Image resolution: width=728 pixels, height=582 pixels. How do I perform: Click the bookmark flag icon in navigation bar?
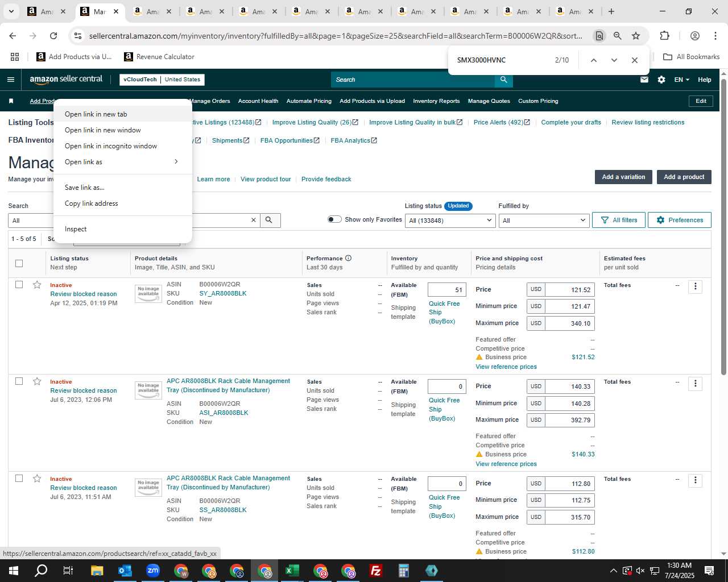click(11, 101)
